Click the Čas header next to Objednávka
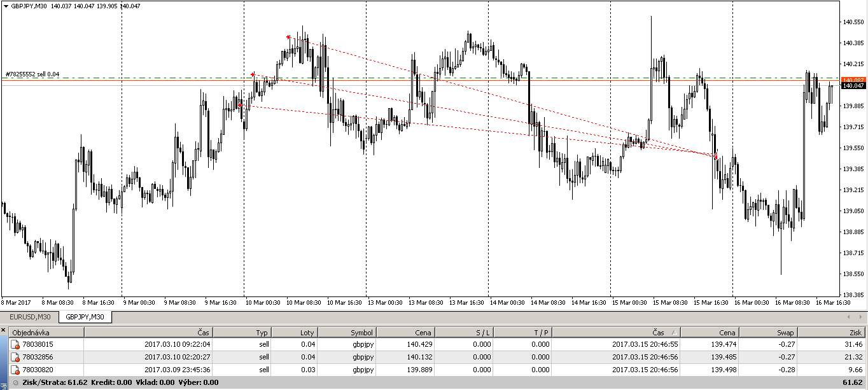 click(x=148, y=332)
